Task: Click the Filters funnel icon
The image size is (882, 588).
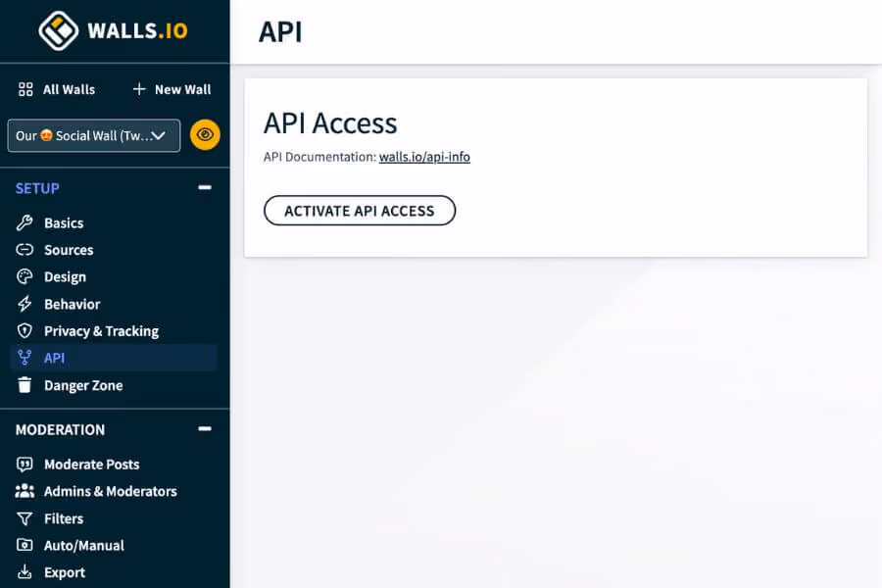Action: [x=24, y=518]
